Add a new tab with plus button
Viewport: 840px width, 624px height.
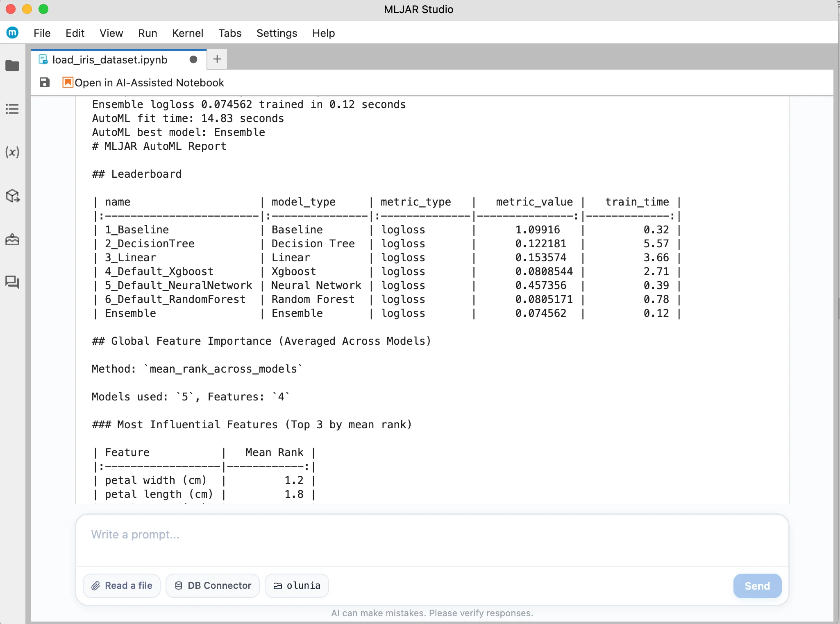pyautogui.click(x=217, y=59)
